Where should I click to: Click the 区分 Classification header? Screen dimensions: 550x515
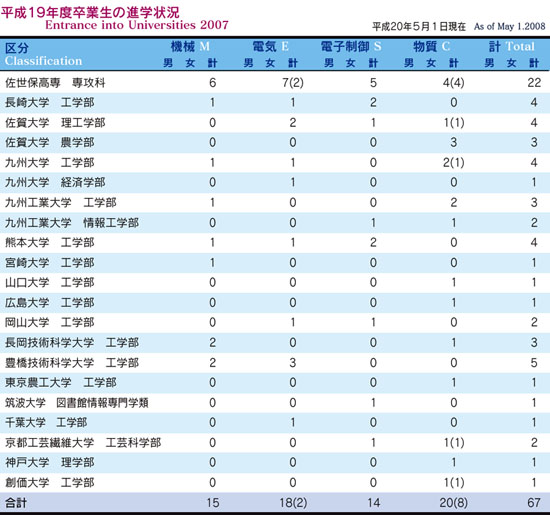pyautogui.click(x=43, y=54)
